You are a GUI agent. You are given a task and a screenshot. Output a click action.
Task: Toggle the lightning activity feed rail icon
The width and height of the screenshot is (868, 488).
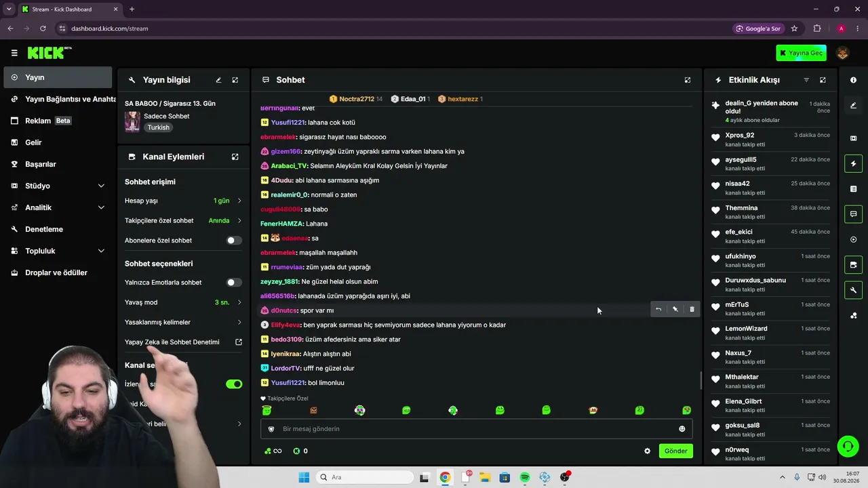tap(853, 163)
